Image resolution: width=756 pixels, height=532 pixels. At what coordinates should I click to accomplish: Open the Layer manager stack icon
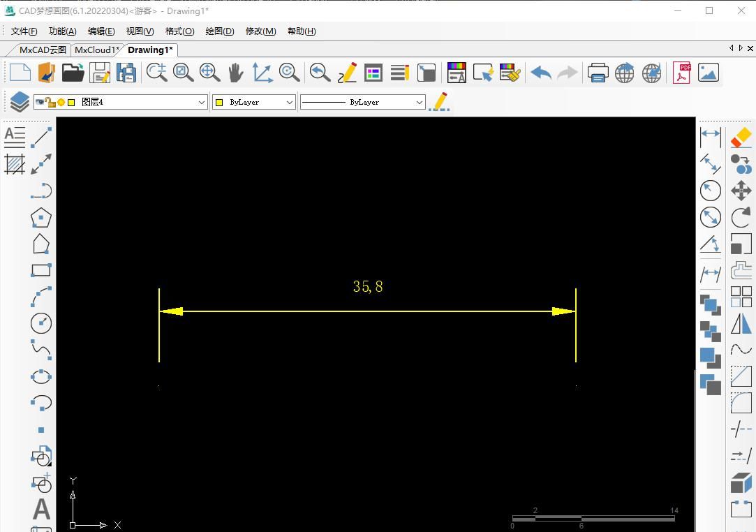[19, 102]
